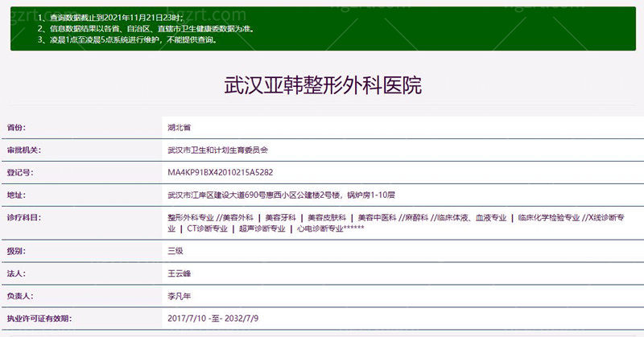Select the CT诊断专业 entry
644x337 pixels.
(208, 228)
